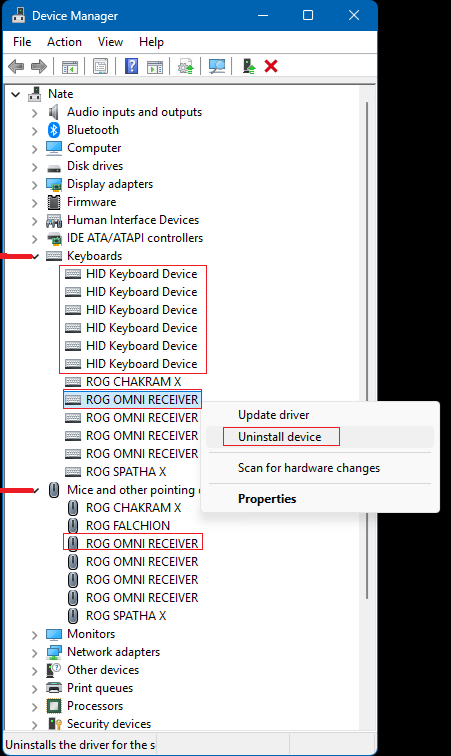Select the Network adapters icon

click(x=54, y=652)
